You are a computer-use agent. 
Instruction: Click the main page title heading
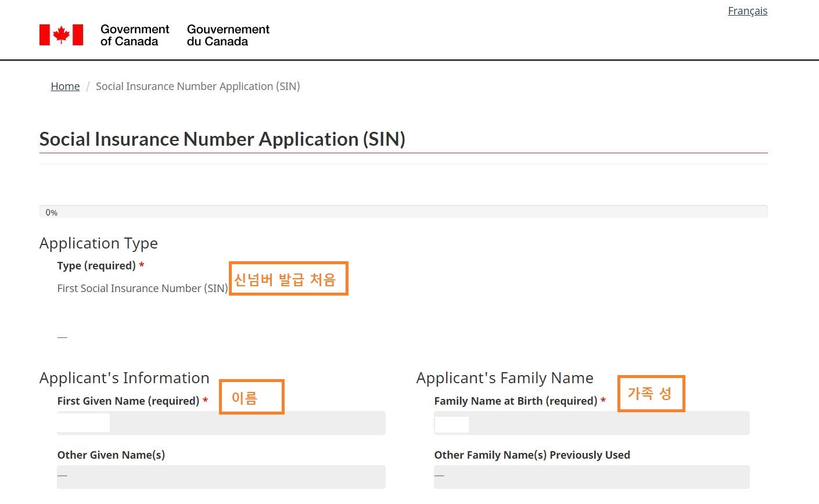click(222, 139)
